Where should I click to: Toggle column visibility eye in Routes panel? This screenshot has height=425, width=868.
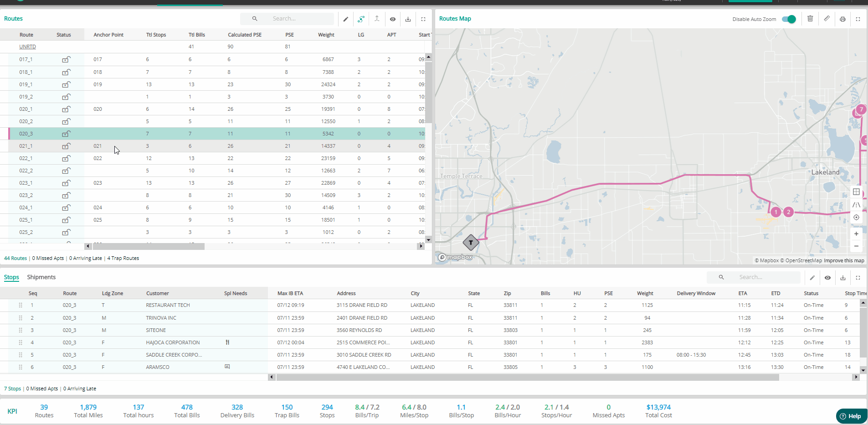(392, 19)
